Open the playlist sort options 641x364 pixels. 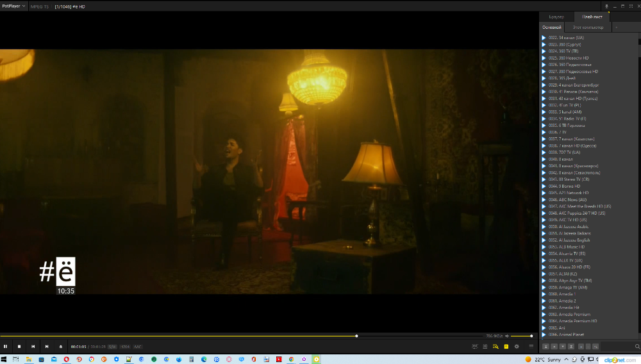click(x=595, y=347)
